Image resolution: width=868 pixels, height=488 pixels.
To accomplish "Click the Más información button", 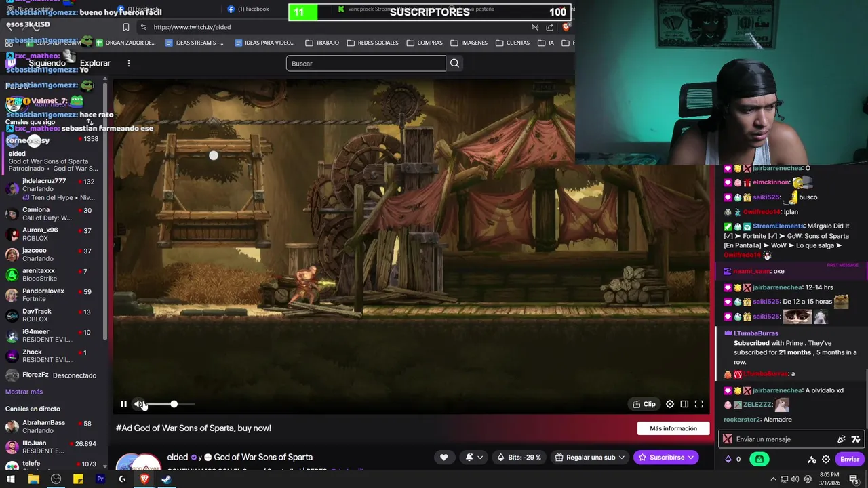I will click(x=673, y=428).
